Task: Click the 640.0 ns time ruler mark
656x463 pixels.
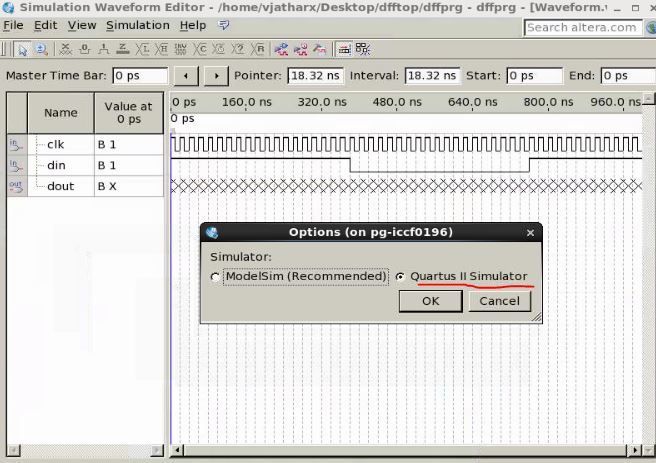Action: (x=472, y=102)
